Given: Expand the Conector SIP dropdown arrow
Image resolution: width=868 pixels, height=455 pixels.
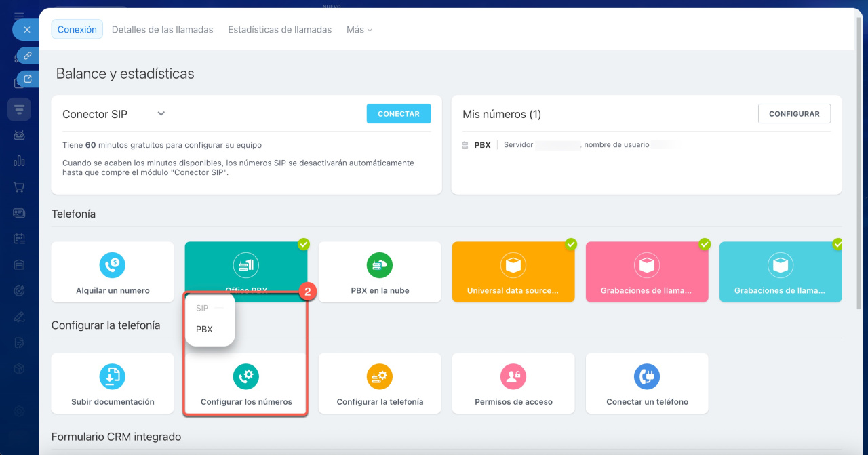Looking at the screenshot, I should coord(161,114).
